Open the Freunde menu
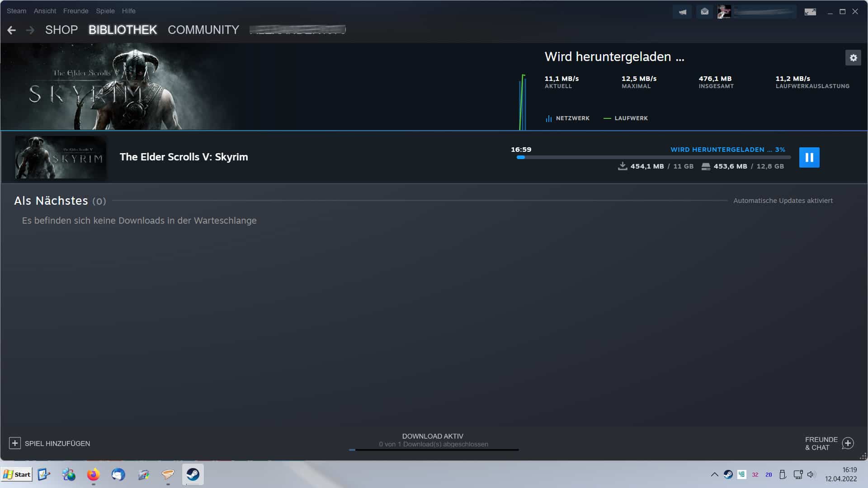The width and height of the screenshot is (868, 488). (75, 11)
